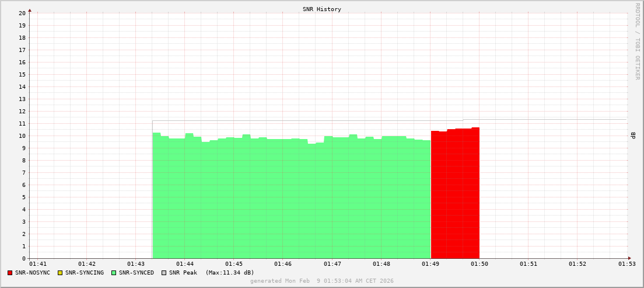Click the Max:11.34 dB peak value text
Viewport: 644px width, 288px height.
point(230,273)
